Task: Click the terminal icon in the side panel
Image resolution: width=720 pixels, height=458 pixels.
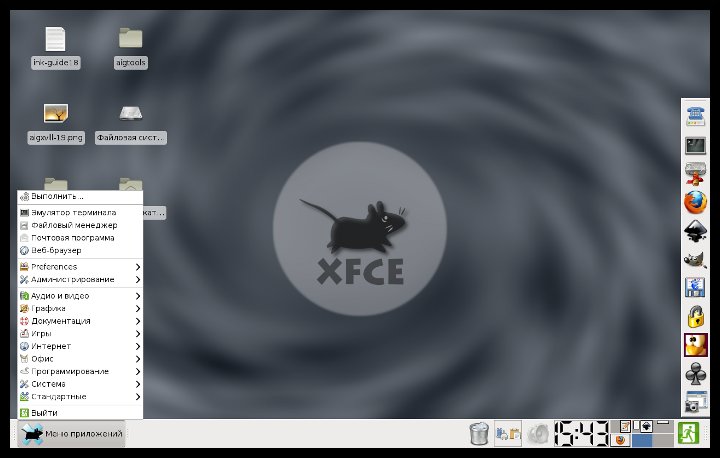Action: tap(695, 146)
